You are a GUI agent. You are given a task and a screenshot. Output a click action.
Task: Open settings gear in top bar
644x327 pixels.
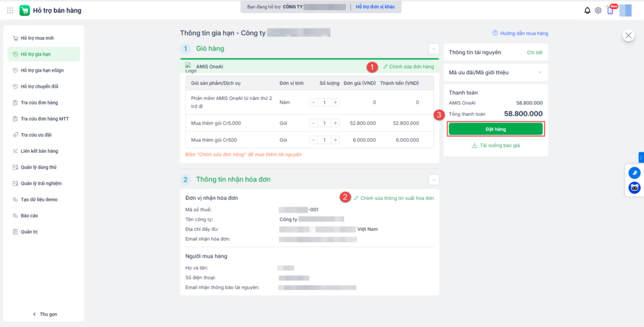pyautogui.click(x=598, y=11)
